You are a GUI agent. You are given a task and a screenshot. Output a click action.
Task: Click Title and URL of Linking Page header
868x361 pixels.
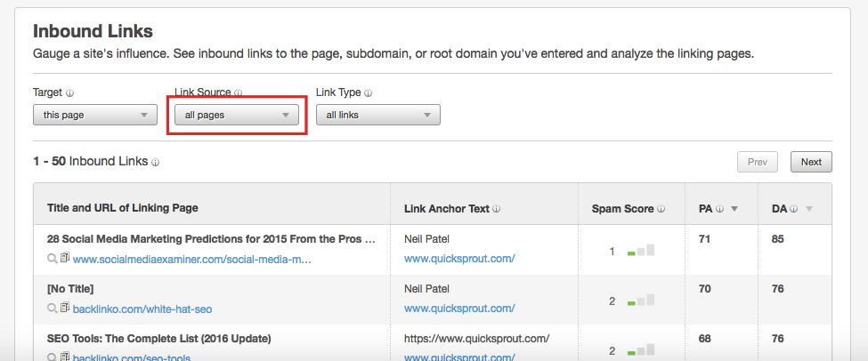pyautogui.click(x=123, y=208)
